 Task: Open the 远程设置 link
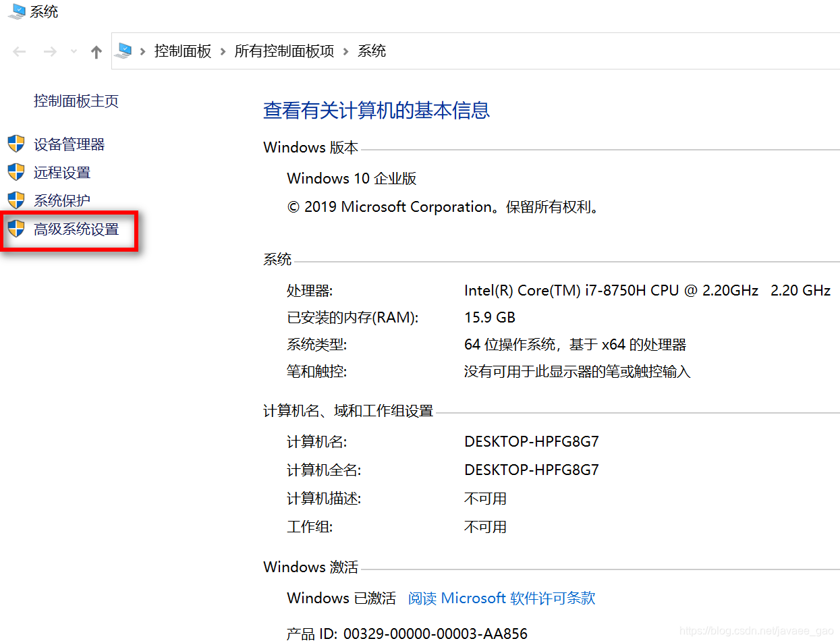[x=62, y=173]
